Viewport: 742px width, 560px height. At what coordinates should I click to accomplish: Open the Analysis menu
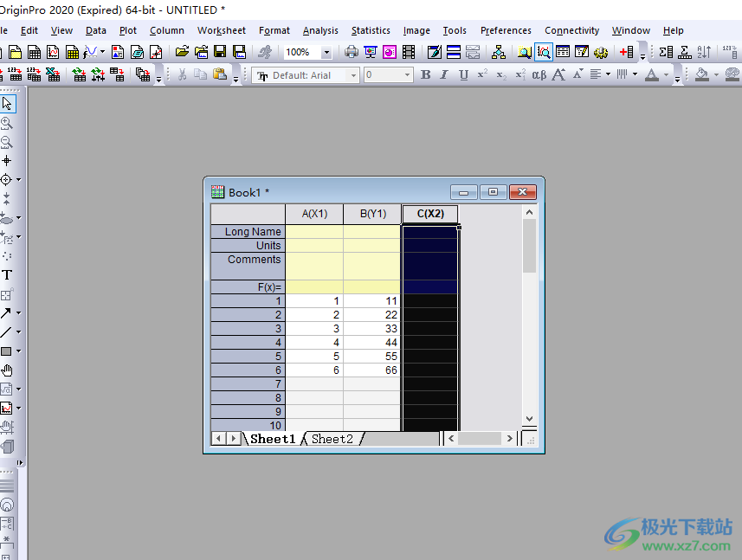320,31
